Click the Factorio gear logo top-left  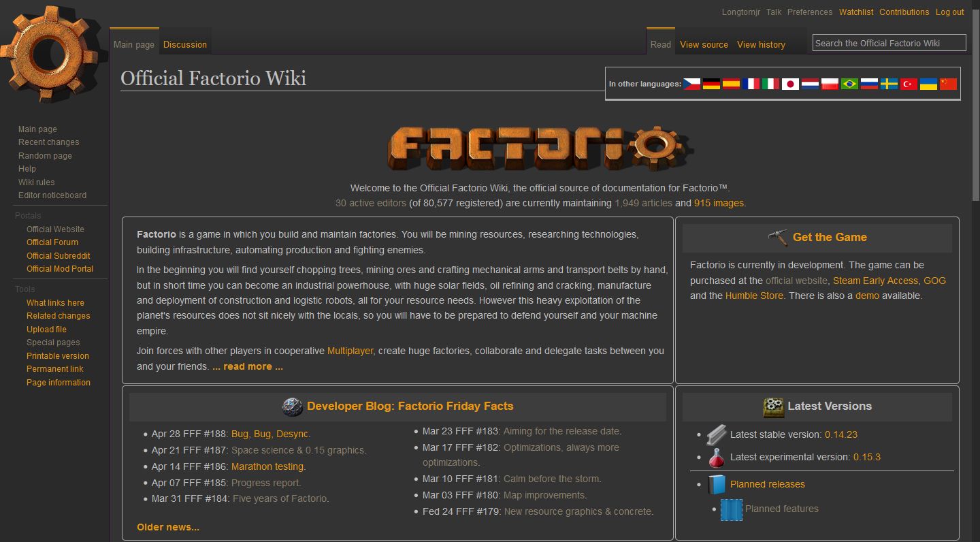(x=50, y=54)
